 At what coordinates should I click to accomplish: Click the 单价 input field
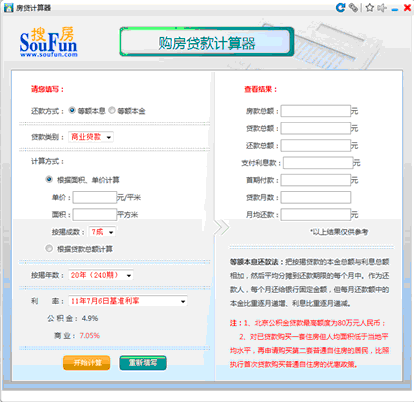(95, 197)
